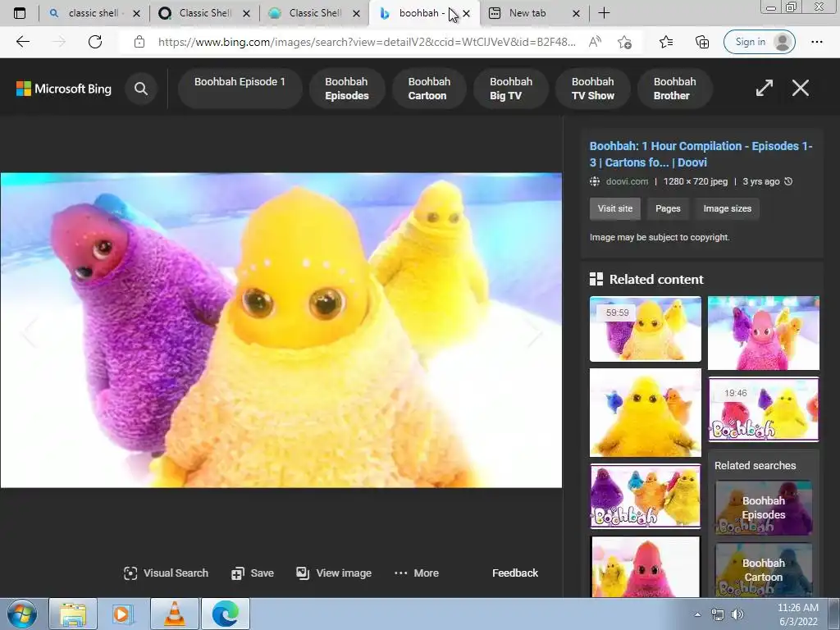Open Collections icon in toolbar
This screenshot has height=630, width=840.
click(702, 42)
